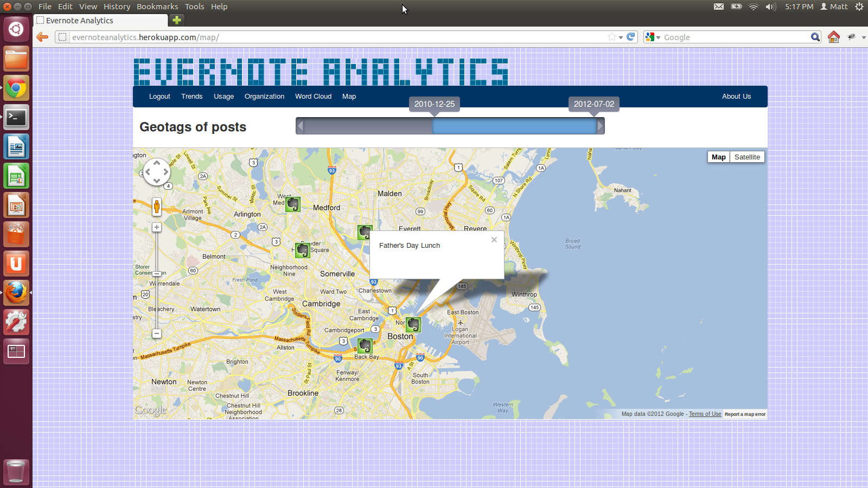868x488 pixels.
Task: Go to the browser home page
Action: 834,37
